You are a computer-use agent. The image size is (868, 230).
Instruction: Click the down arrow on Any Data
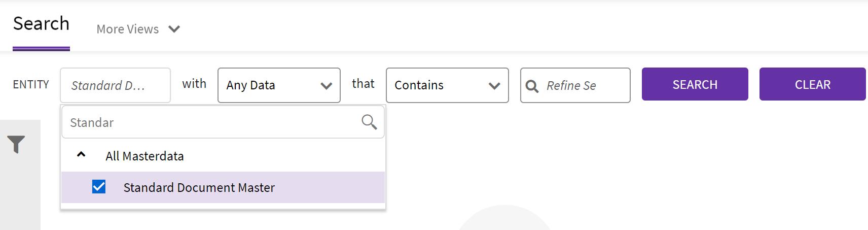[326, 86]
